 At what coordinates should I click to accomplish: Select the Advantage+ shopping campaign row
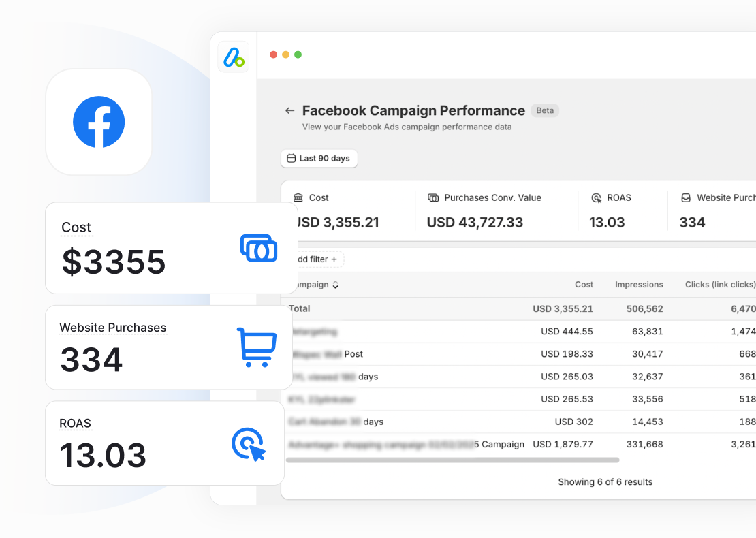[x=406, y=444]
